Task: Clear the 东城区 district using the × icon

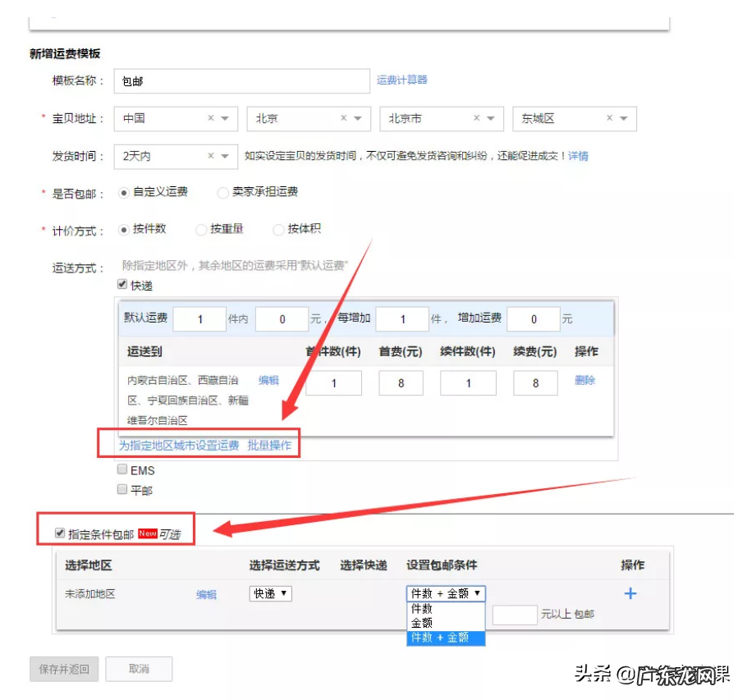Action: [609, 118]
